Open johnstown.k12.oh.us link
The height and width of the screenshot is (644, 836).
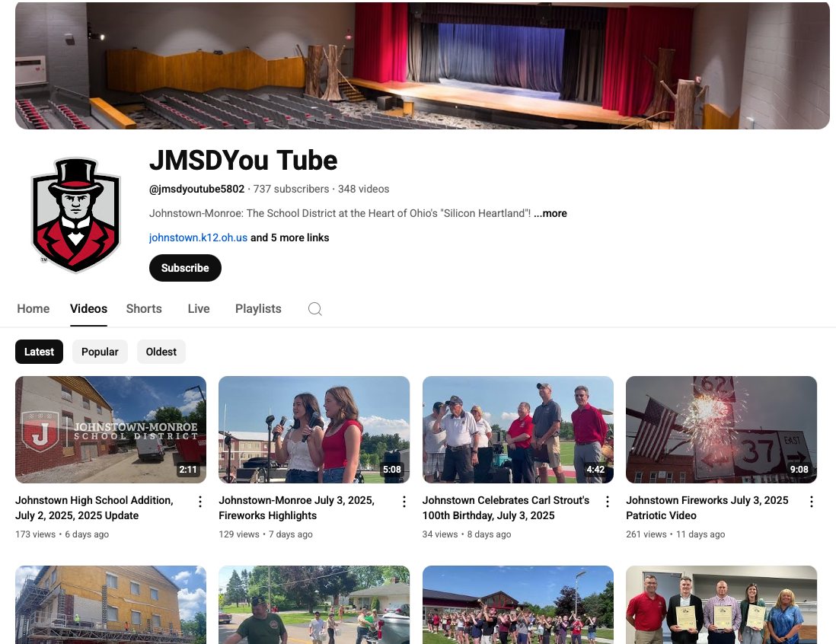pyautogui.click(x=198, y=238)
